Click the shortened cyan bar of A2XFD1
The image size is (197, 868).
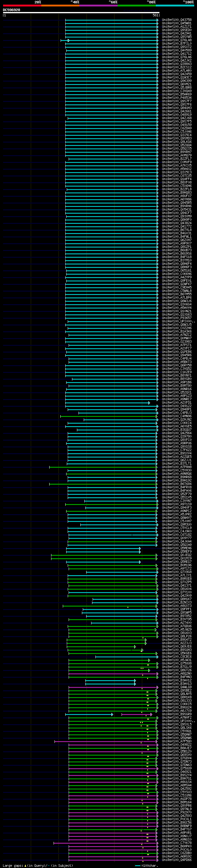pyautogui.click(x=107, y=403)
